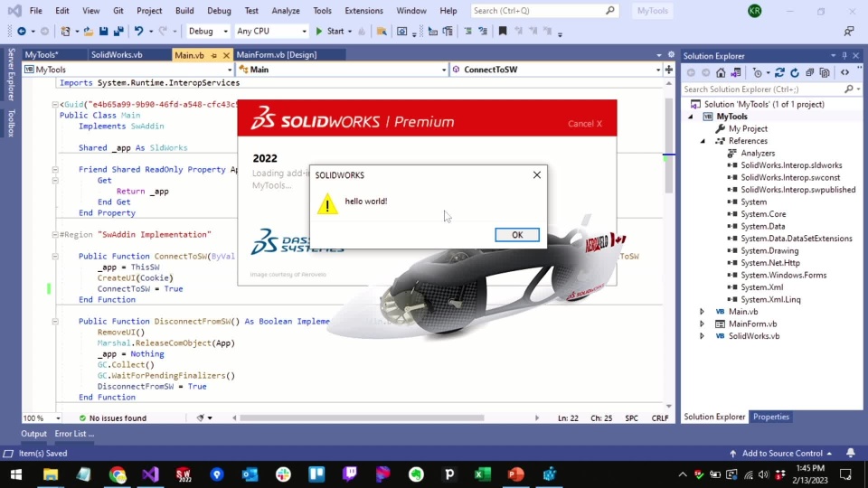Viewport: 868px width, 488px height.
Task: Click the Open File folder icon
Action: click(x=89, y=32)
